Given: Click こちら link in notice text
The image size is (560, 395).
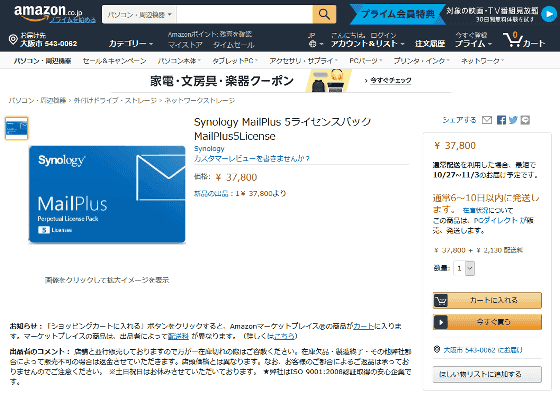Looking at the screenshot, I should pos(284,336).
